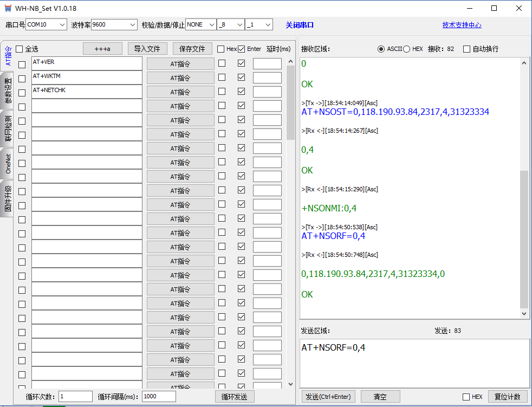Minimize the WH-NB_Set window
The height and width of the screenshot is (407, 532).
coord(470,8)
